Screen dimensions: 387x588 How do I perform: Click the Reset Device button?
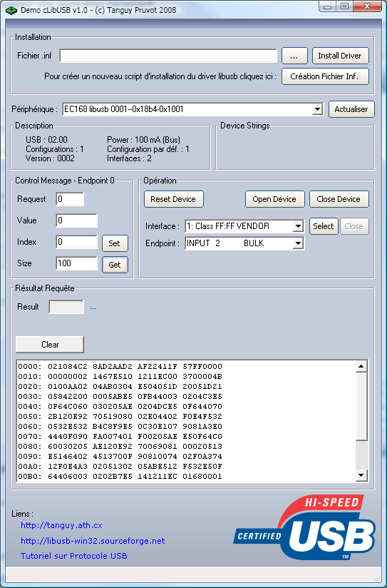pos(174,199)
